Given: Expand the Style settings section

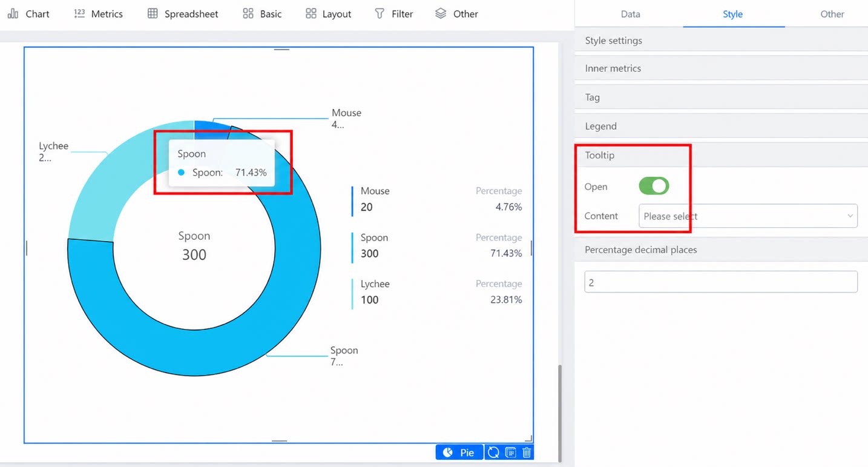Looking at the screenshot, I should tap(721, 41).
